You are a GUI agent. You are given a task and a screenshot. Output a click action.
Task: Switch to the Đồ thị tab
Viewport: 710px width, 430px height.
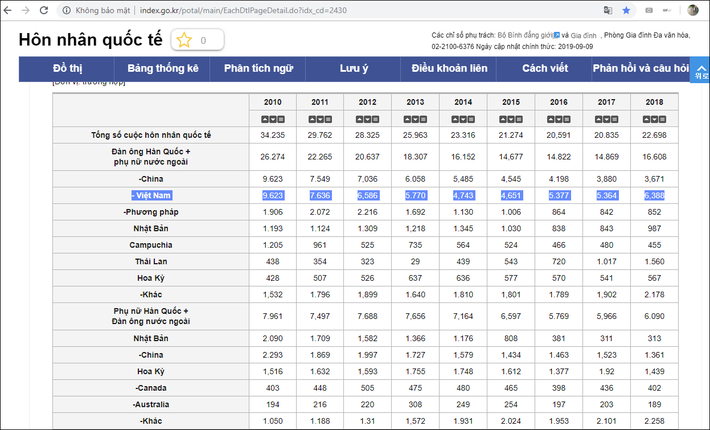point(67,69)
